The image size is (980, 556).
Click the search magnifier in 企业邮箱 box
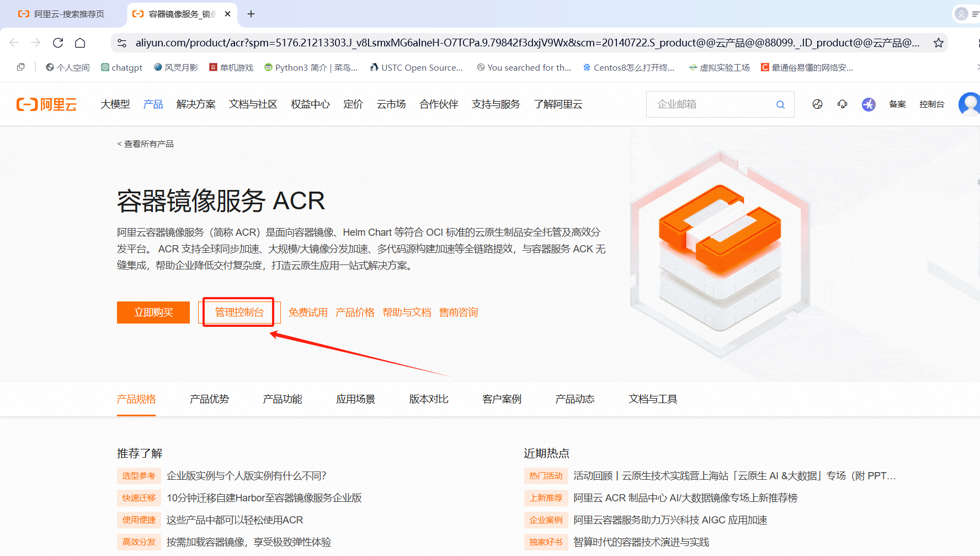tap(780, 104)
